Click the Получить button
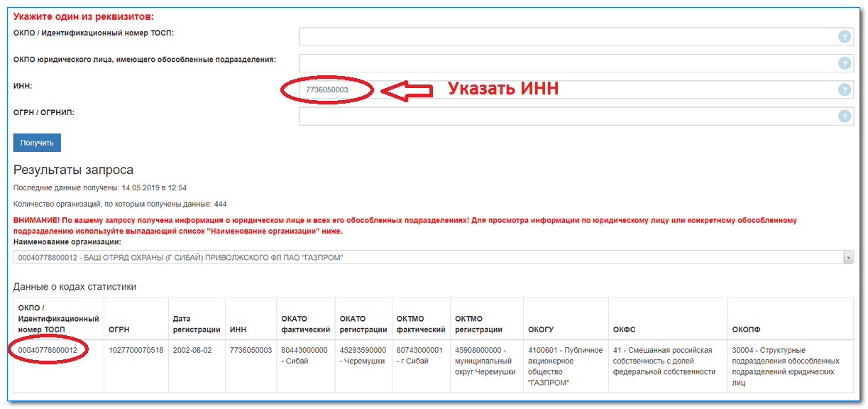This screenshot has height=409, width=868. click(x=37, y=143)
